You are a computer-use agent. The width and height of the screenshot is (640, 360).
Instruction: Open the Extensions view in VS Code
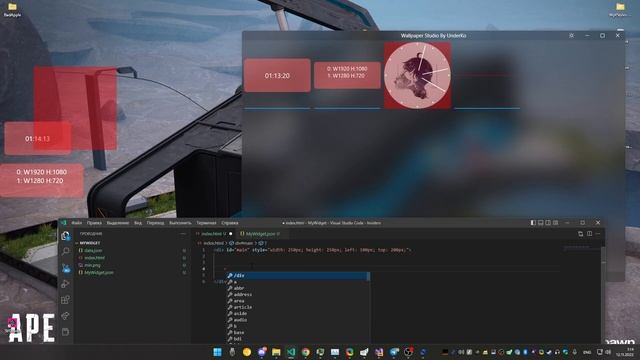[x=65, y=300]
